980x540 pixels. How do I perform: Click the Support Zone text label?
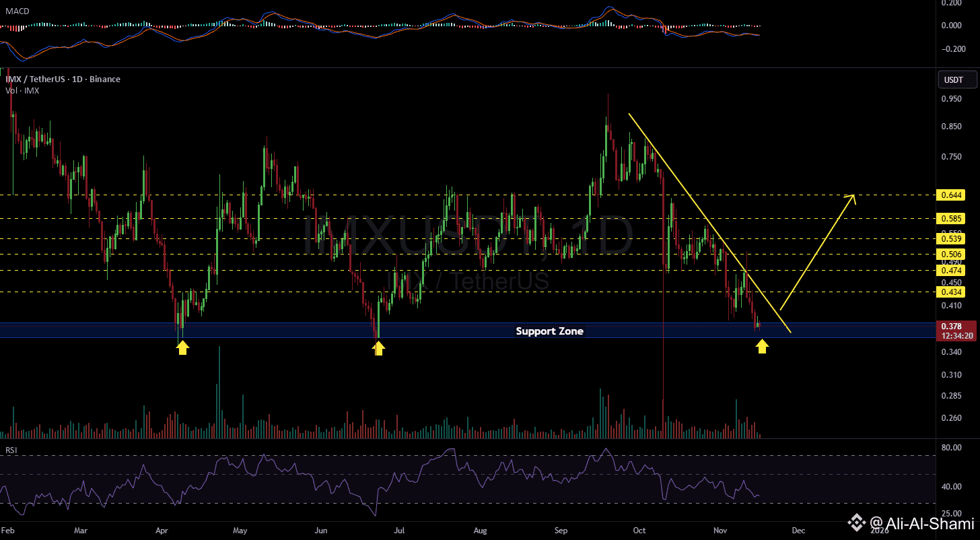[x=549, y=331]
